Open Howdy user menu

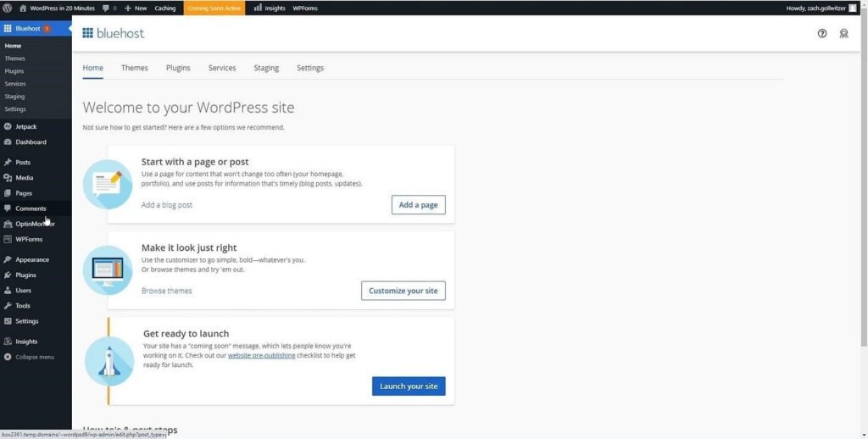(x=821, y=8)
